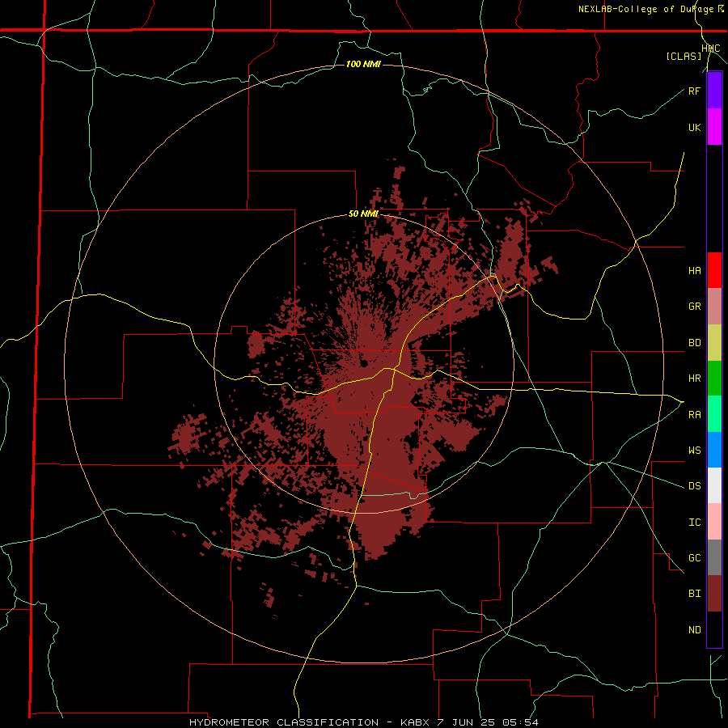This screenshot has height=728, width=728.
Task: Click the 100 NMI range ring label
Action: tap(363, 64)
